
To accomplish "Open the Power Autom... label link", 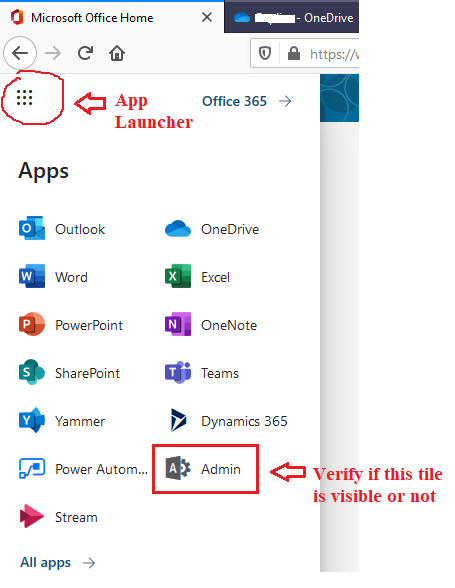I will point(101,469).
